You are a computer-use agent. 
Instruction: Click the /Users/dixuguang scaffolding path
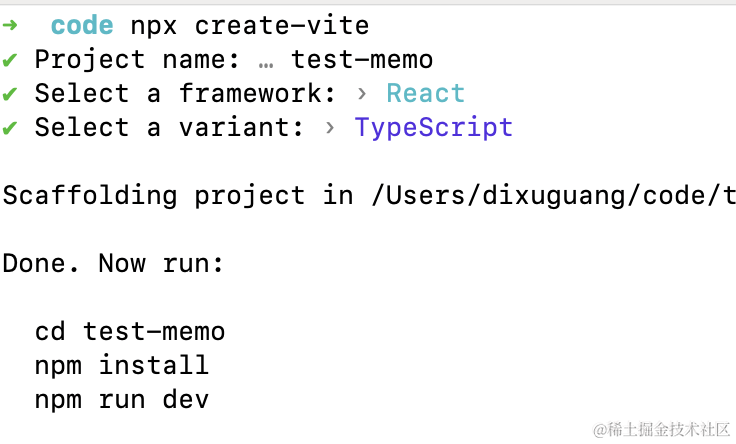pyautogui.click(x=552, y=195)
